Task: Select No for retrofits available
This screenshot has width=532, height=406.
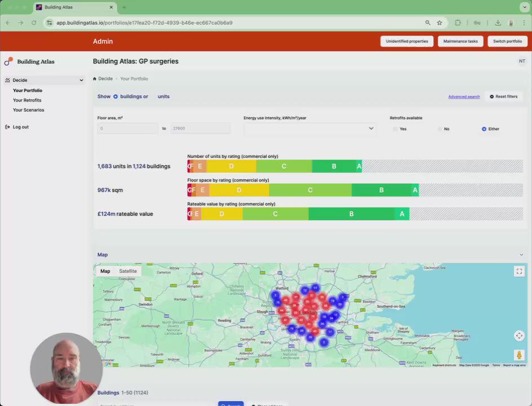Action: tap(440, 129)
